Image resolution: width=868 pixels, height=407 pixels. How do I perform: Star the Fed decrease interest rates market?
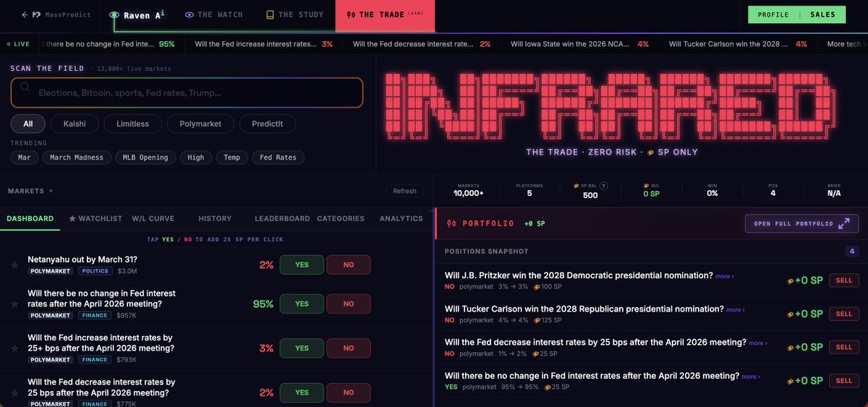14,393
